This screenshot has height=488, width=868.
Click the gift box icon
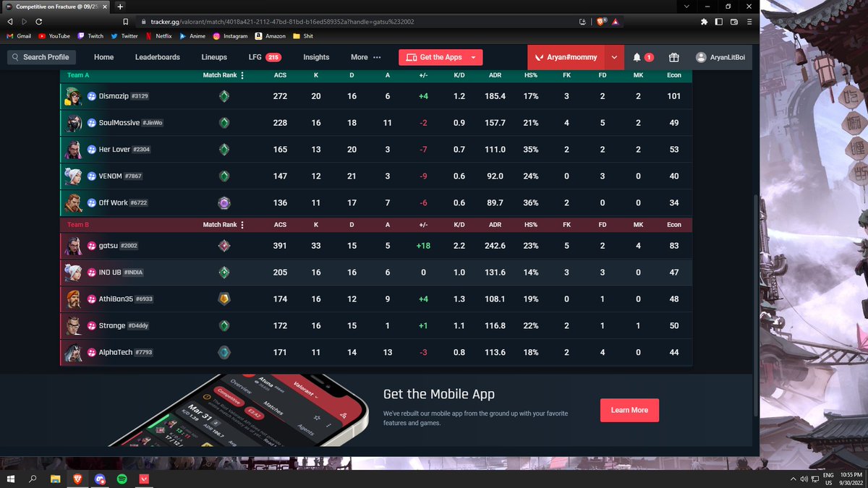[x=673, y=57]
